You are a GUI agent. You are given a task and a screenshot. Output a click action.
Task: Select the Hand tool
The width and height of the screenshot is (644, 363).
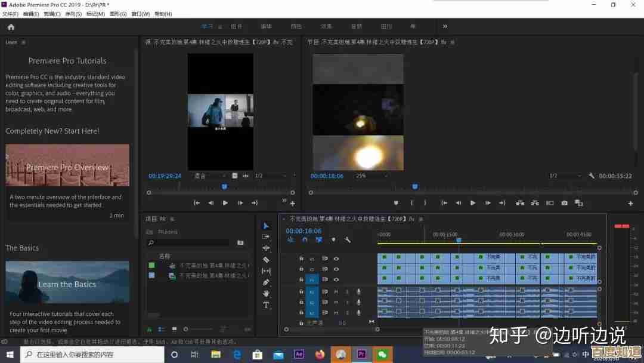tap(267, 293)
